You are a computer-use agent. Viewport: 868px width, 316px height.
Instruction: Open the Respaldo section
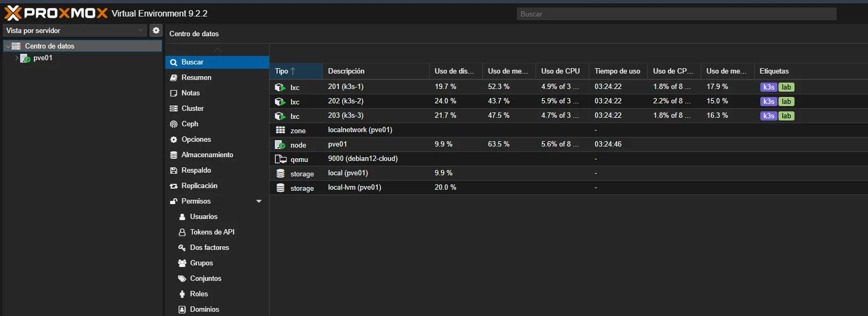217,171
